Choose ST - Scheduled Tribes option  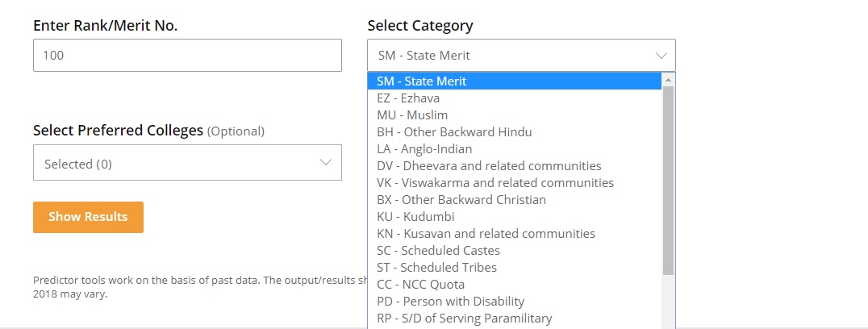[436, 268]
